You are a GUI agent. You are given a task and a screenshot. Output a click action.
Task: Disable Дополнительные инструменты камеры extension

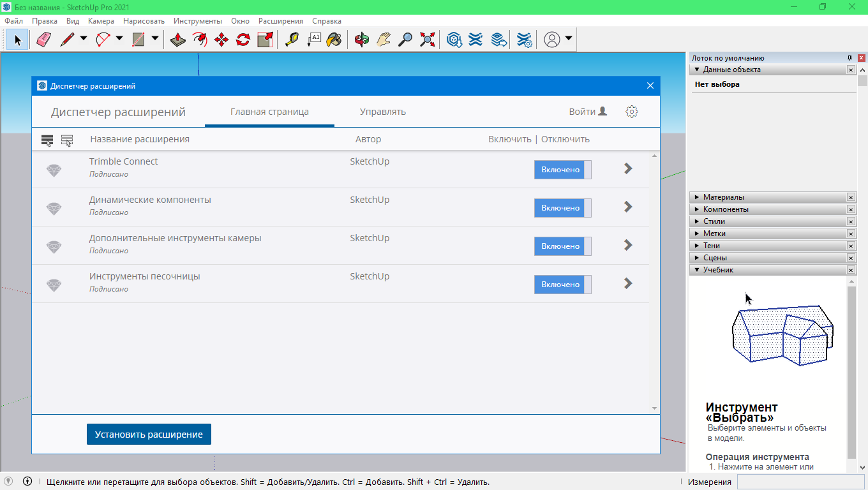(x=563, y=246)
